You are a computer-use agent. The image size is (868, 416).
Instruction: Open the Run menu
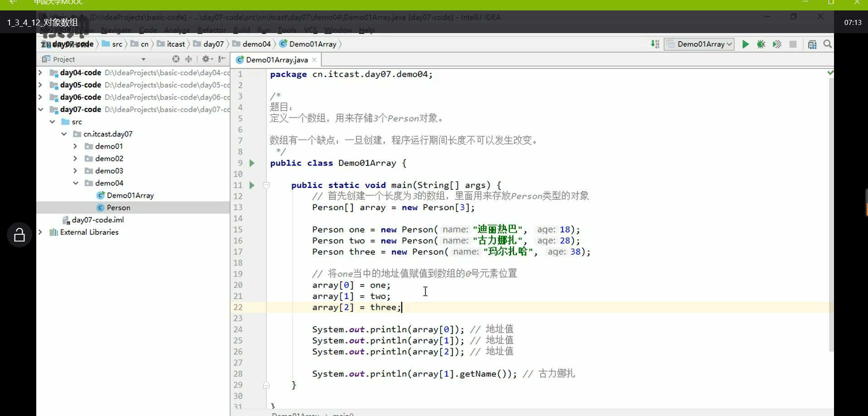[263, 30]
